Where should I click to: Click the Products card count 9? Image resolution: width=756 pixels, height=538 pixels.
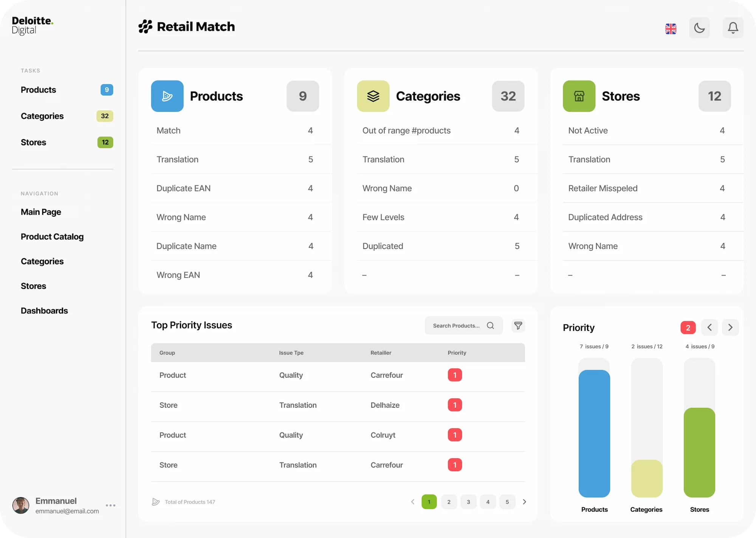(303, 96)
